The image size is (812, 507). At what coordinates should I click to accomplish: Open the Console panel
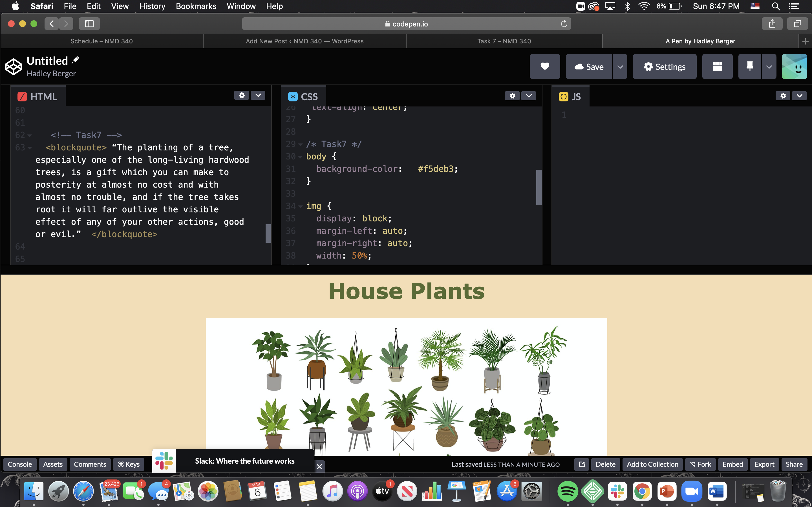point(20,464)
